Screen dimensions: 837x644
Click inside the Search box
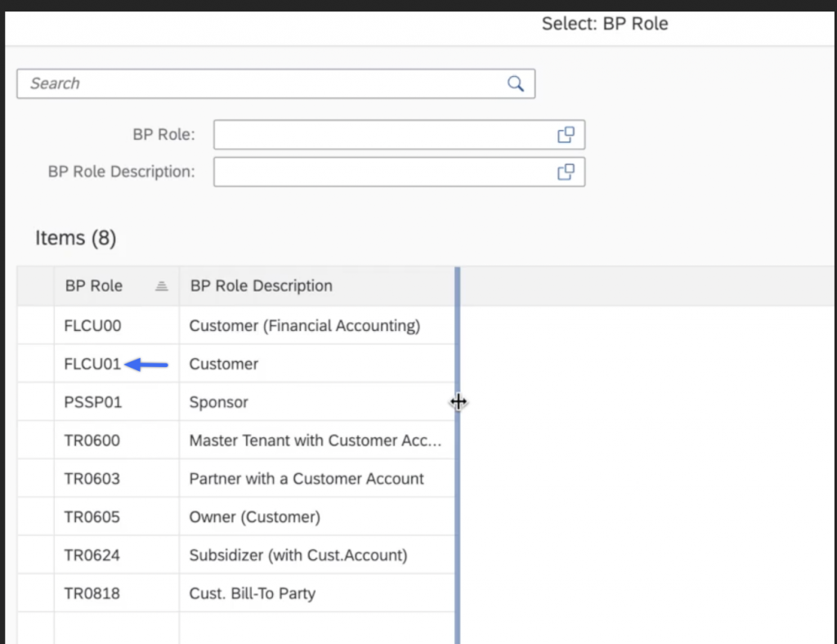tap(262, 83)
